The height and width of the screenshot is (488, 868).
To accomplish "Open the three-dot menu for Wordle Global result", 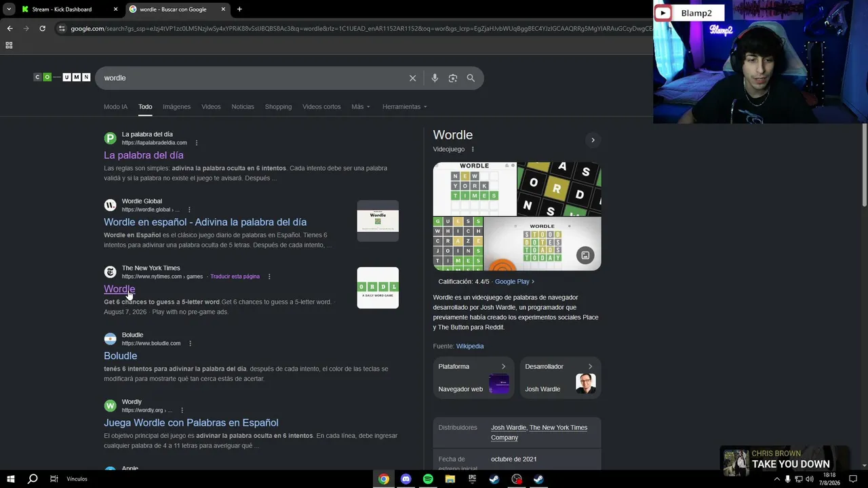I will [189, 210].
